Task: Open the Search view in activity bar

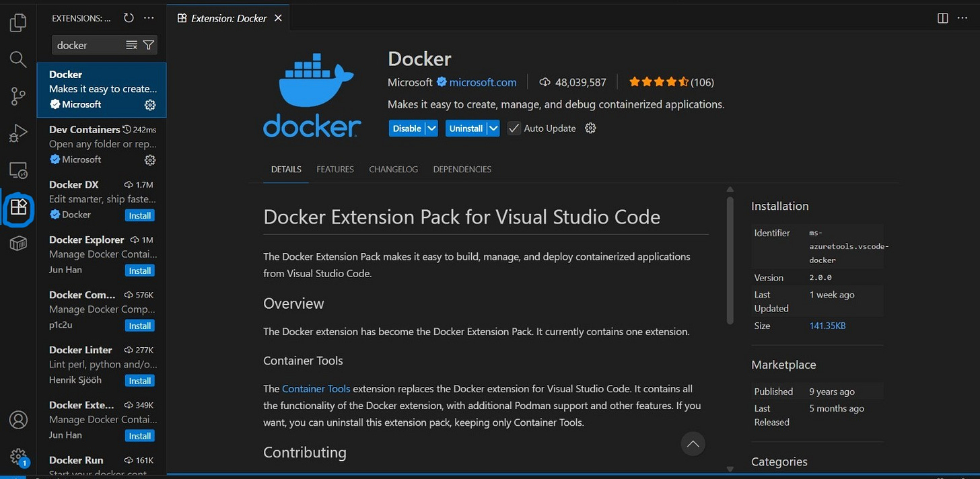Action: (x=18, y=59)
